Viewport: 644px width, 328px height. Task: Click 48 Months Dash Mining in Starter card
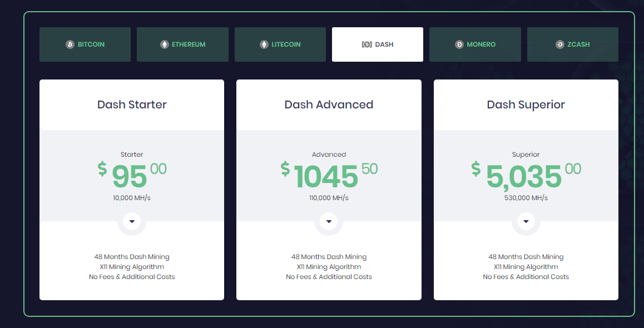(x=132, y=257)
